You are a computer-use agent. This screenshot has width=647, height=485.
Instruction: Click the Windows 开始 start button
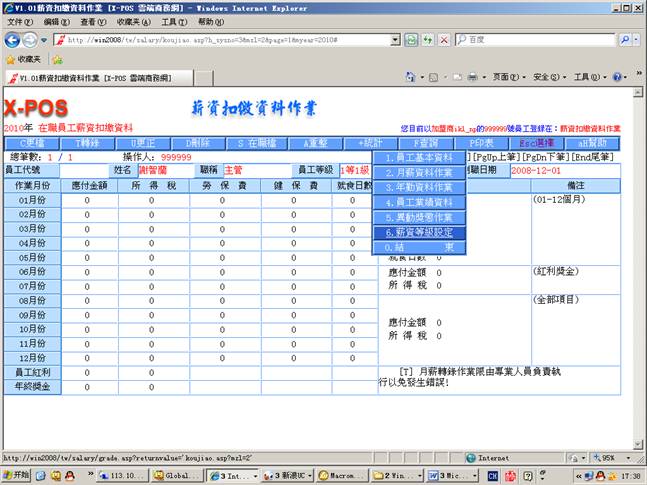click(18, 475)
